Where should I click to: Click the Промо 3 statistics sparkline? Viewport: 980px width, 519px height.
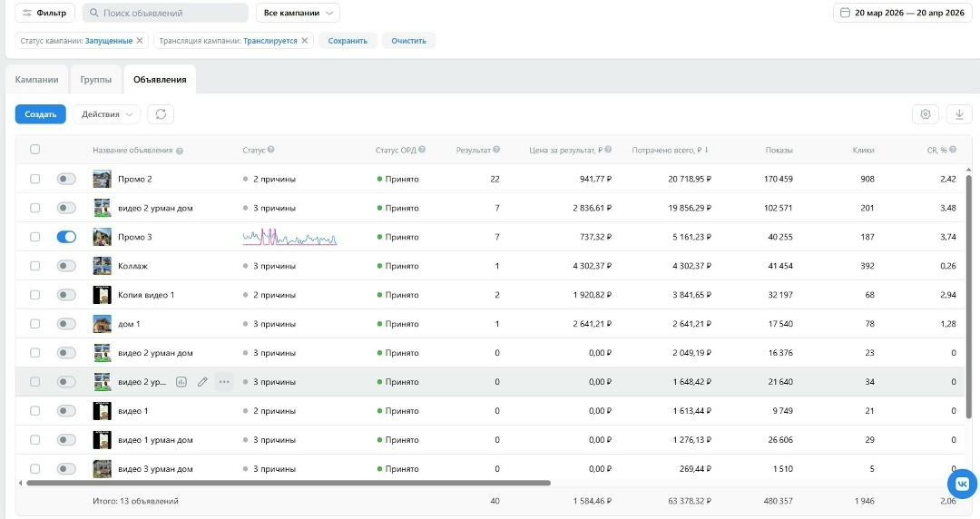pyautogui.click(x=289, y=237)
